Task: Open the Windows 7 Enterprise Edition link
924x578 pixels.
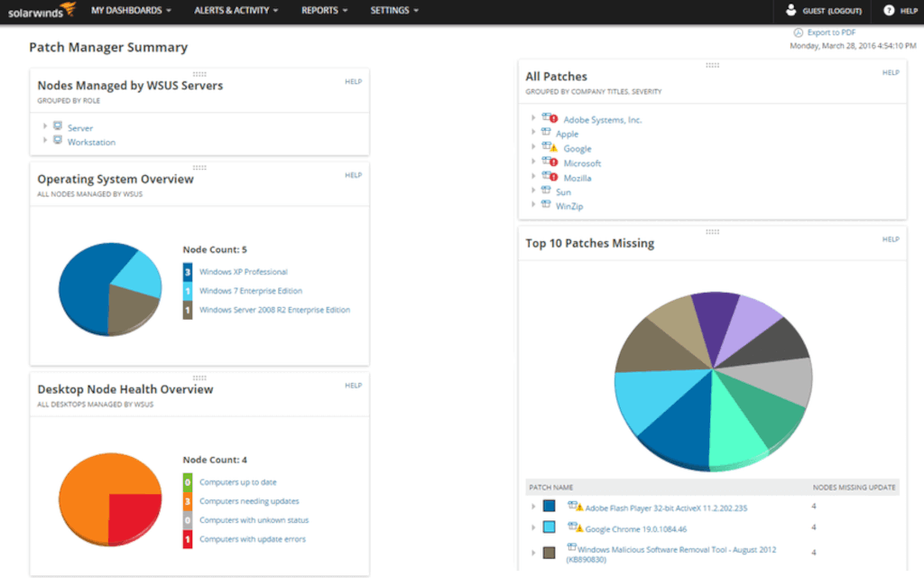Action: 251,291
